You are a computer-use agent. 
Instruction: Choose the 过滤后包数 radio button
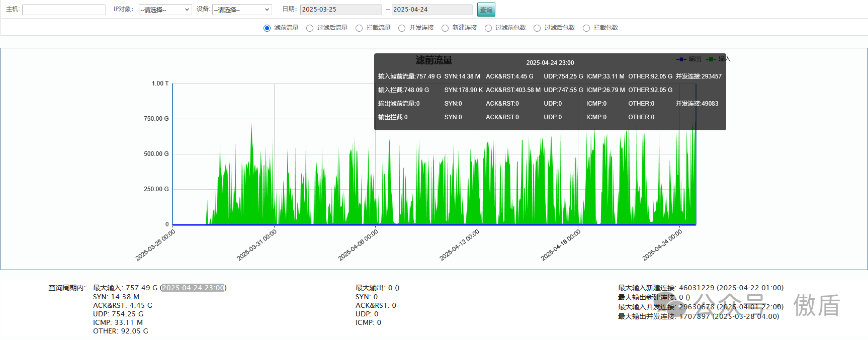[x=537, y=28]
